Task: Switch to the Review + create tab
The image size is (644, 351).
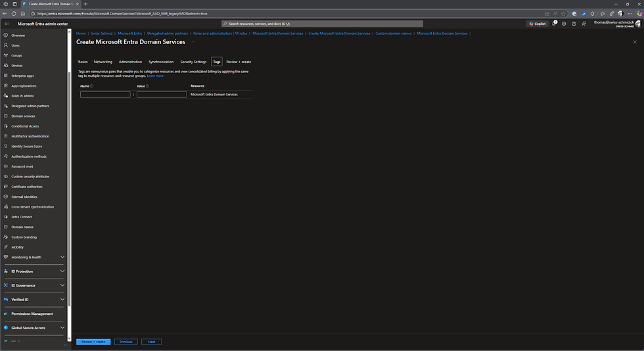Action: pyautogui.click(x=239, y=62)
